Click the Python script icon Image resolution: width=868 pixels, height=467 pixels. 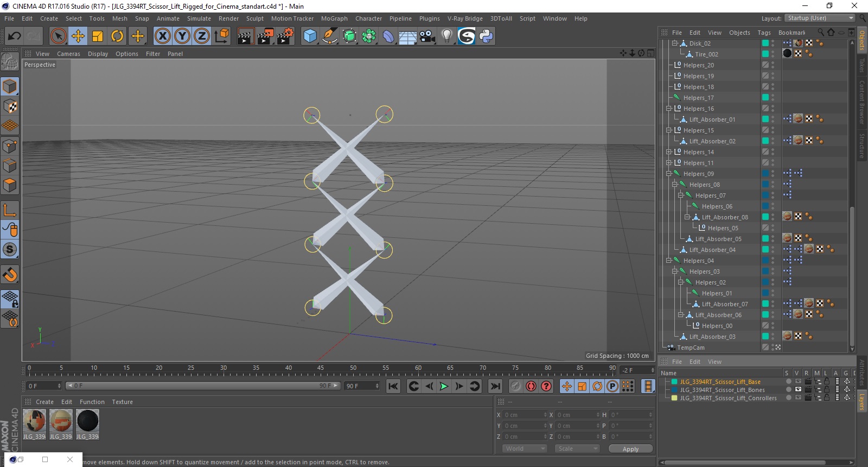(486, 36)
